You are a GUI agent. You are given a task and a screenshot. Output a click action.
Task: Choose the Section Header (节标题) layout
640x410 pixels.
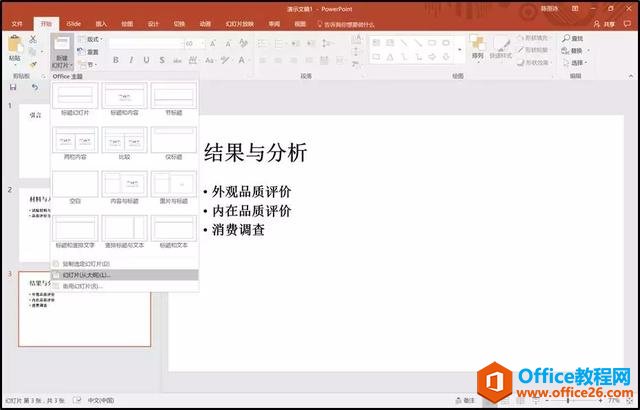(x=173, y=99)
